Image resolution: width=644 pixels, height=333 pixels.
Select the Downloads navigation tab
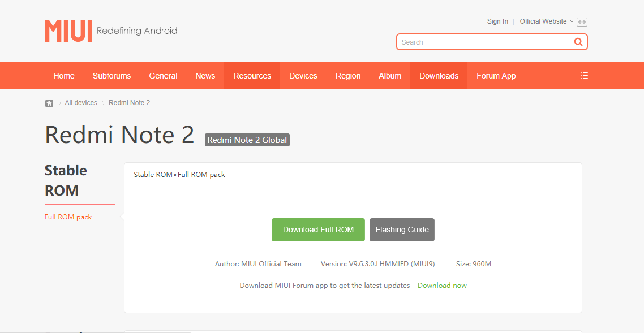pos(439,76)
